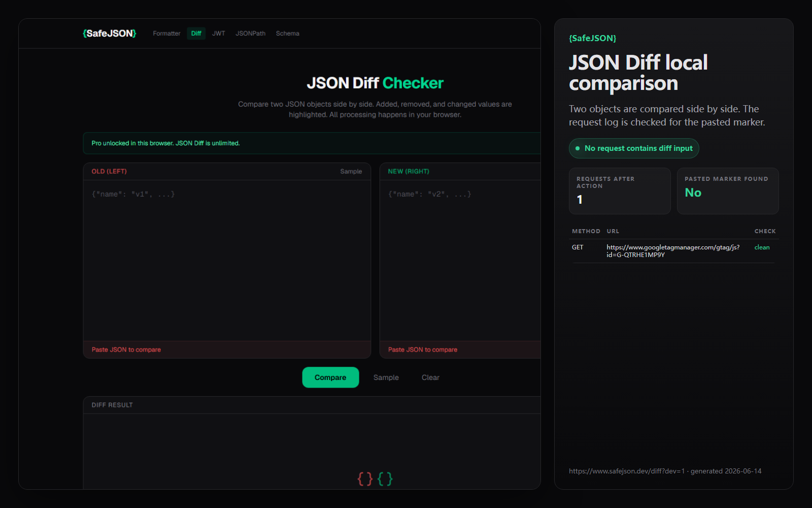Viewport: 812px width, 508px height.
Task: Click the Pasted Marker Found 'No' value
Action: 693,193
